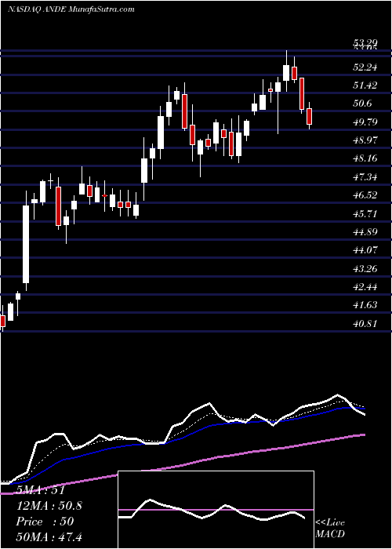
Task: Click the 12MA : 50.8 reading
Action: coord(49,505)
